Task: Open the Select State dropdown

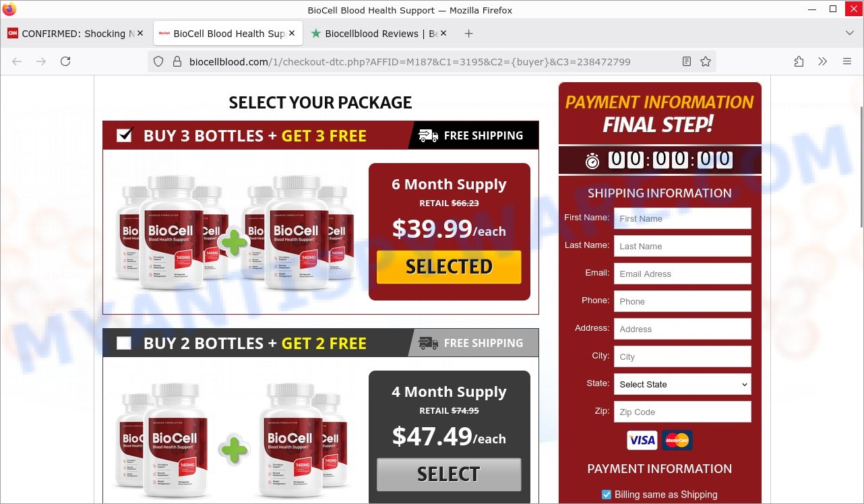Action: [x=682, y=384]
